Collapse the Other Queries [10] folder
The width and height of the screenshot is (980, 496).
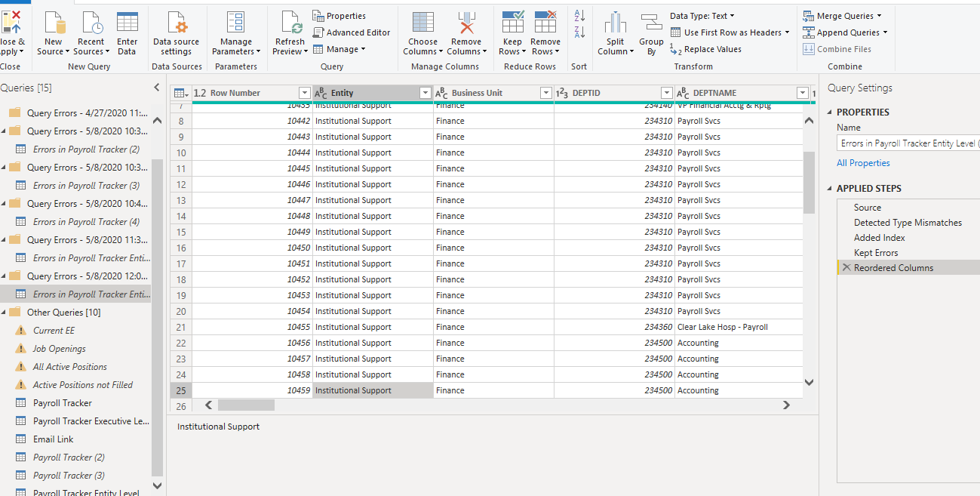pyautogui.click(x=4, y=312)
